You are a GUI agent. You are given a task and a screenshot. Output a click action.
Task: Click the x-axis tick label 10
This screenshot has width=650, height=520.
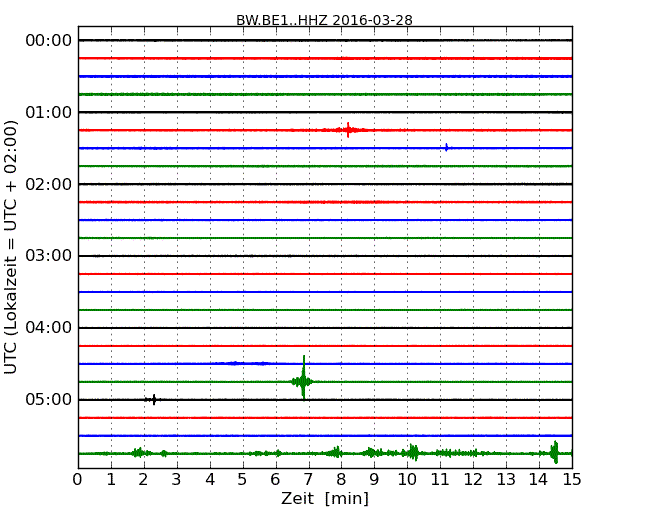[407, 480]
